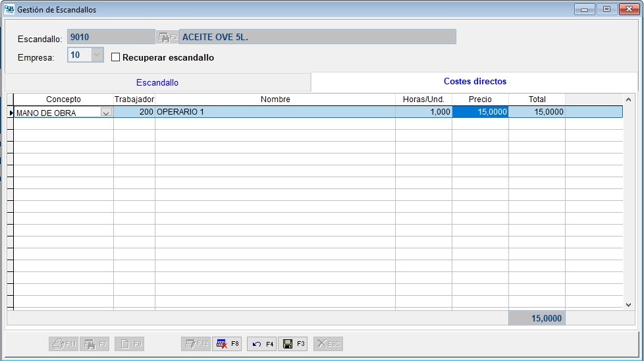Click the F7 search binoculars icon
The height and width of the screenshot is (361, 644).
[90, 344]
